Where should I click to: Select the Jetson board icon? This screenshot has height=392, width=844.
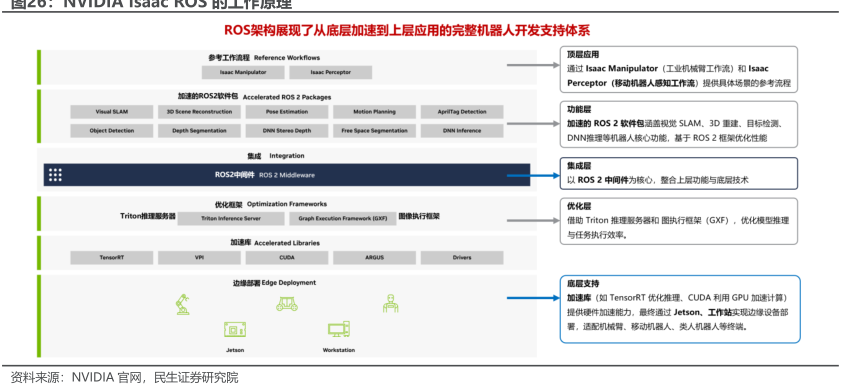235,330
